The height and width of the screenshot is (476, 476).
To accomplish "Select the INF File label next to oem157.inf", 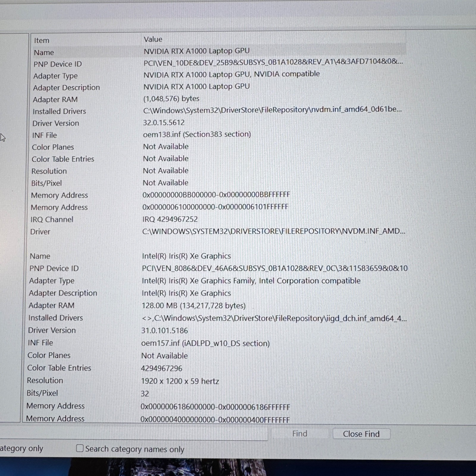I will 40,343.
